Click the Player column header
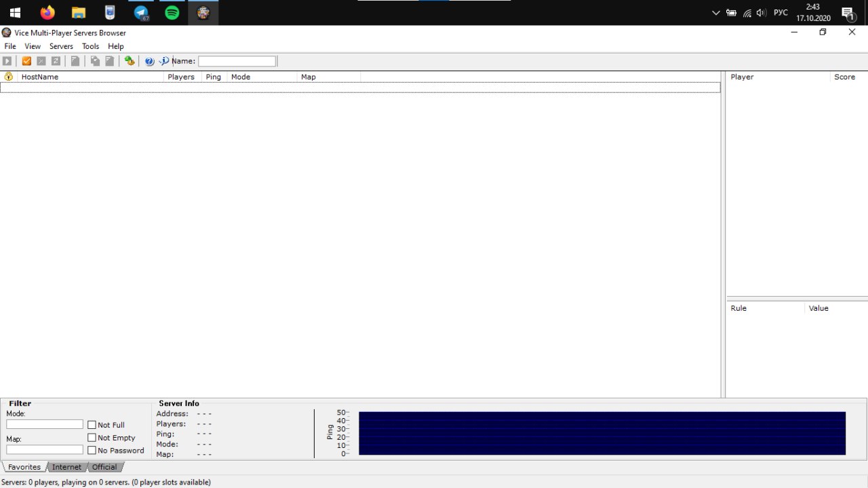Viewport: 868px width, 488px height. (778, 77)
